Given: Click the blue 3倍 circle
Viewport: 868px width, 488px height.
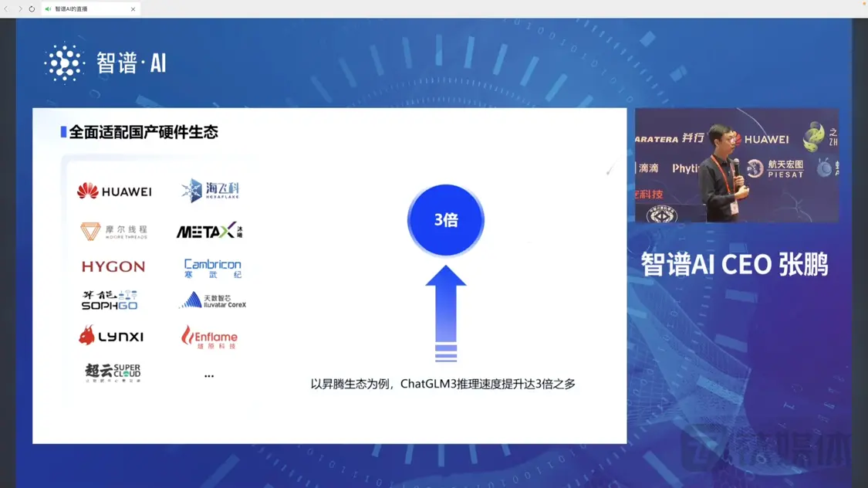Looking at the screenshot, I should tap(446, 220).
